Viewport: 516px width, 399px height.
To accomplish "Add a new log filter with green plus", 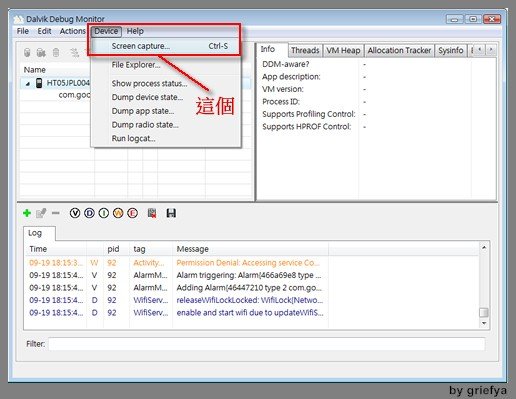I will pos(27,213).
